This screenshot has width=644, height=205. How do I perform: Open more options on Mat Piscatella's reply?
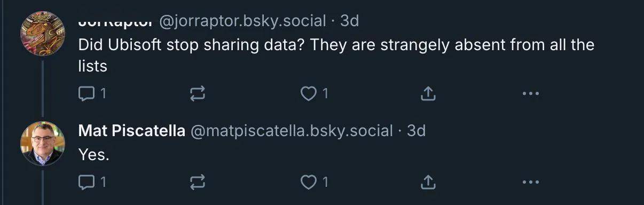pyautogui.click(x=530, y=183)
